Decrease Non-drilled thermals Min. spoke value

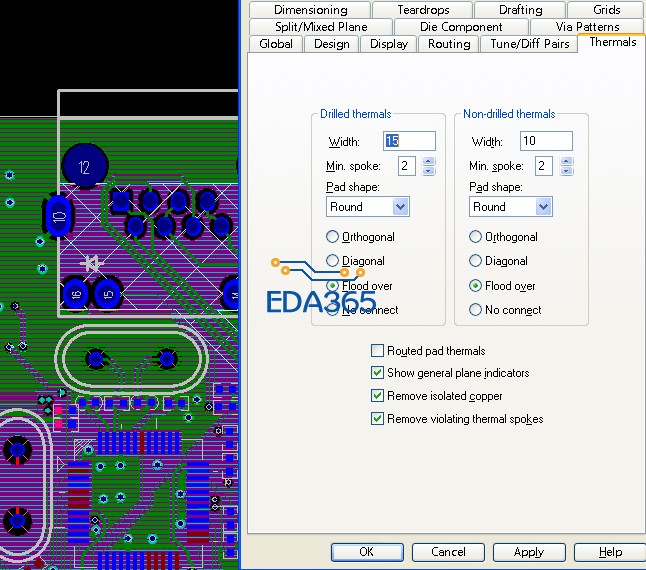click(569, 171)
